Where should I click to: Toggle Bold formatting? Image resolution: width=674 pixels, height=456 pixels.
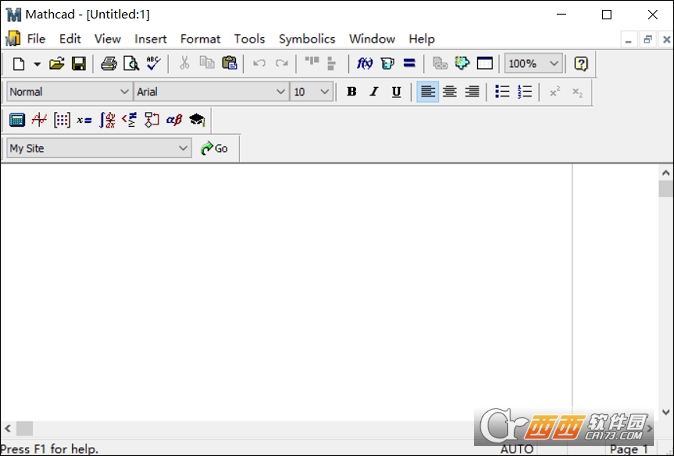pos(352,92)
